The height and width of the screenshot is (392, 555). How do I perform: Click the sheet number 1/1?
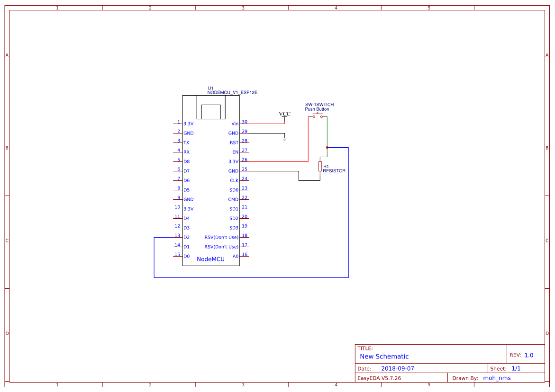click(516, 369)
